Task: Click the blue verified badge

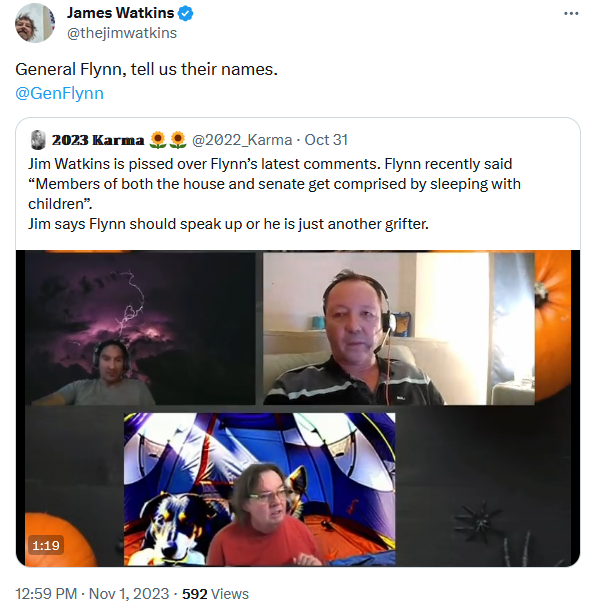Action: (x=185, y=14)
